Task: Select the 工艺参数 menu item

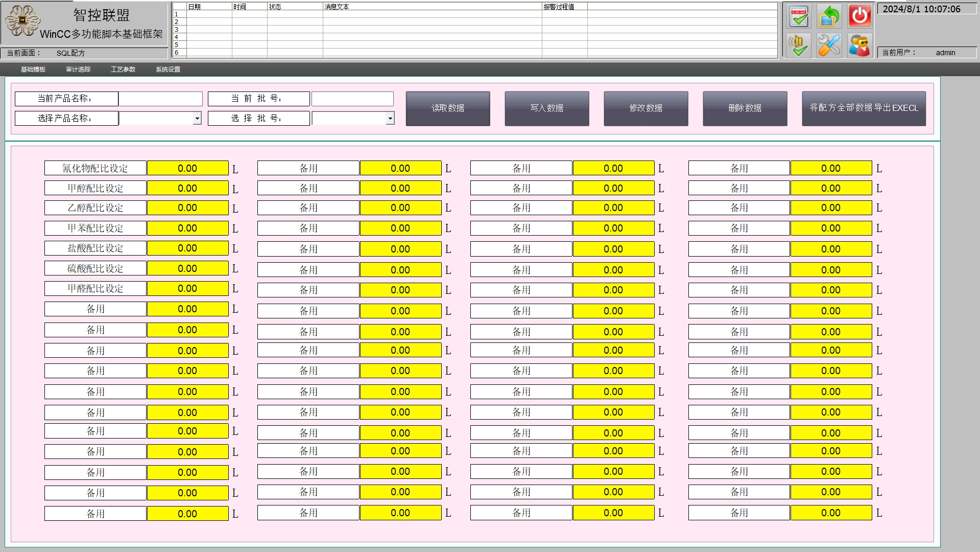Action: pos(123,69)
